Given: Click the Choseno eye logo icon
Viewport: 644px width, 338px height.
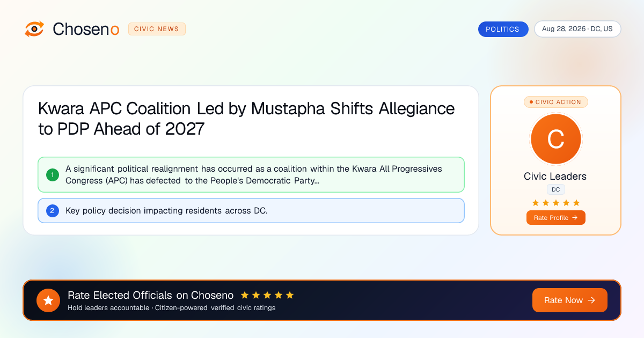Looking at the screenshot, I should tap(34, 29).
